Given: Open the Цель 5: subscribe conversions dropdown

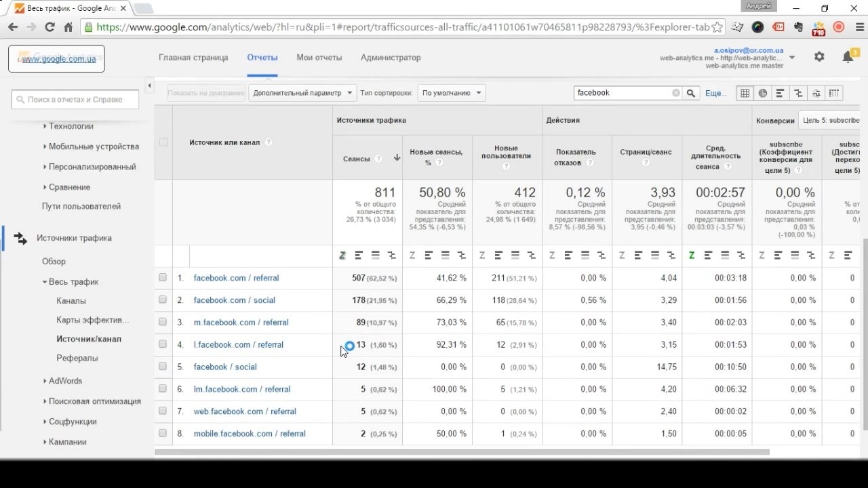Looking at the screenshot, I should coord(829,120).
